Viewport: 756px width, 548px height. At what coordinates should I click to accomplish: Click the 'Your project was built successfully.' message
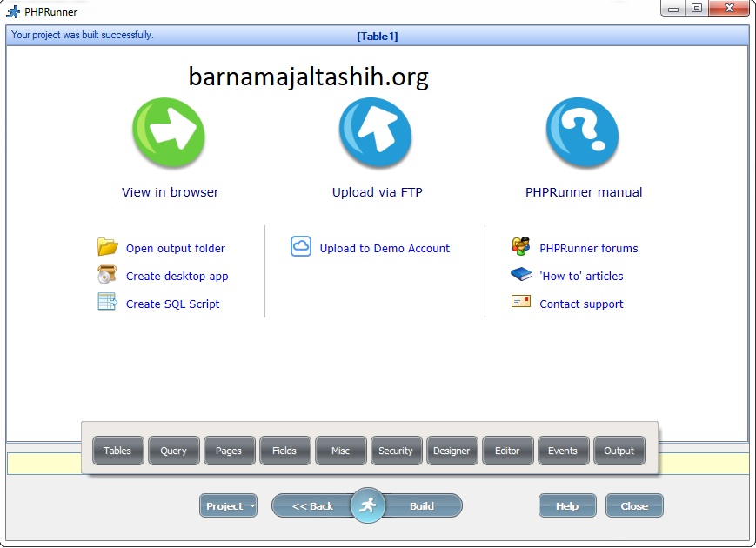pos(82,35)
